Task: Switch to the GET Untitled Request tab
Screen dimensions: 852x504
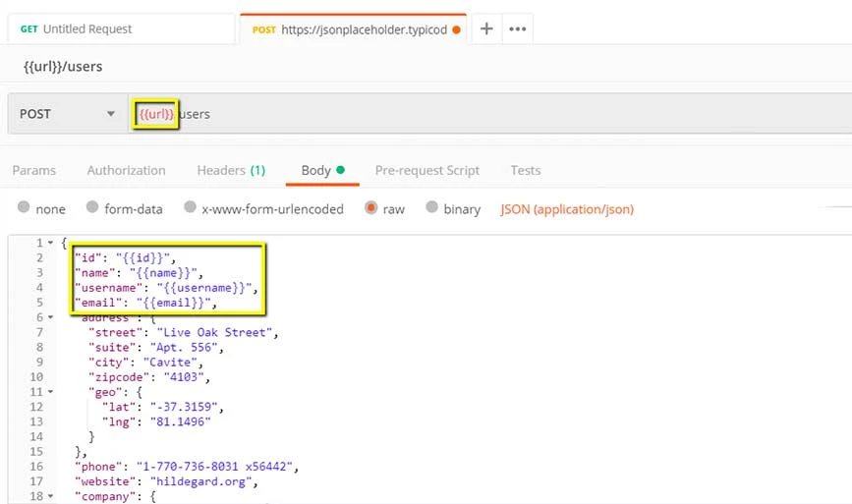Action: point(122,28)
